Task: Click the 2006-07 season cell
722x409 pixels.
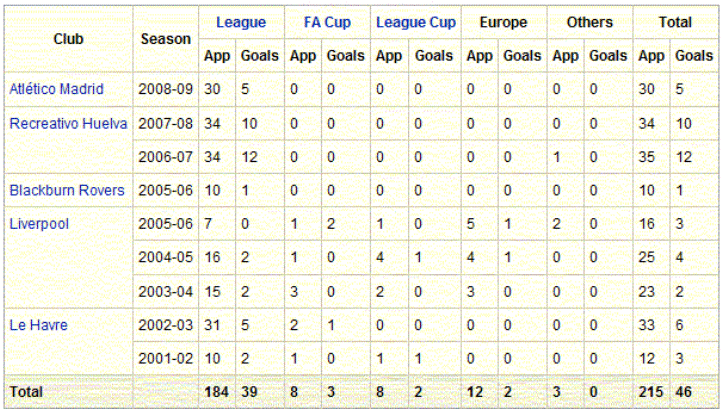Action: pos(164,157)
